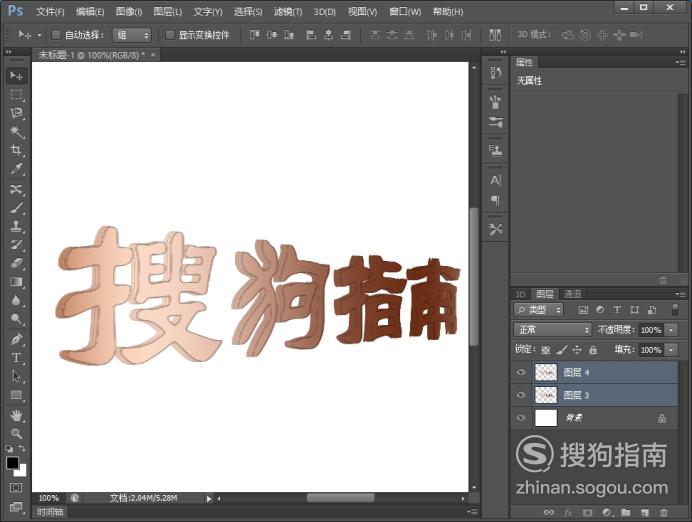Open the 滤镜(T) menu
Viewport: 692px width, 522px height.
tap(287, 12)
